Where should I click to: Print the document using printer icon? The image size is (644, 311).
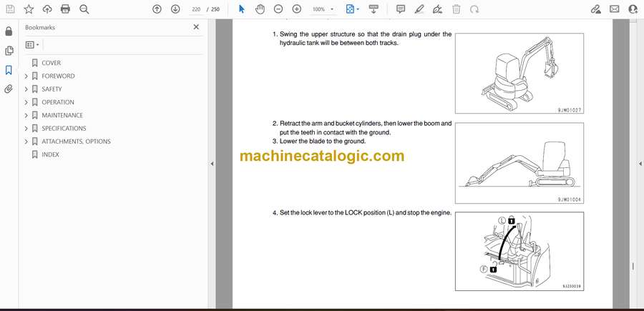(65, 9)
